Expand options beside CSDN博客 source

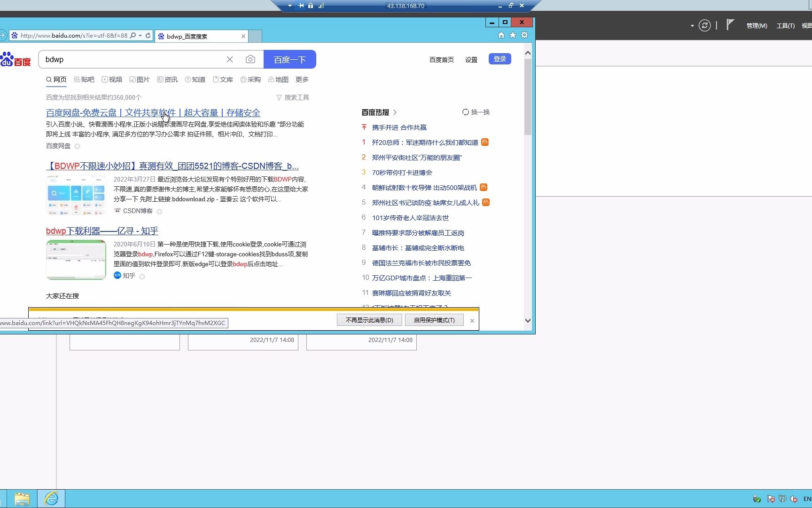[x=159, y=212]
